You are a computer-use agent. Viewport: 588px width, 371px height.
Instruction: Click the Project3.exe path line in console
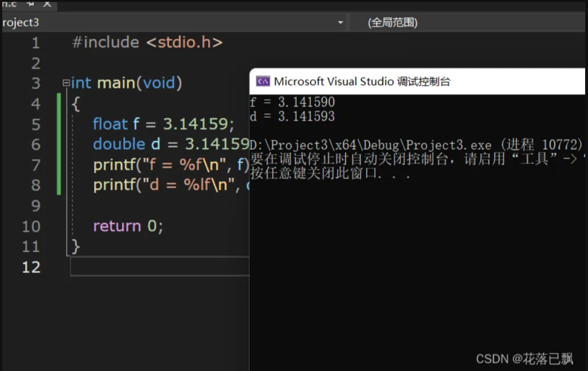pos(371,145)
